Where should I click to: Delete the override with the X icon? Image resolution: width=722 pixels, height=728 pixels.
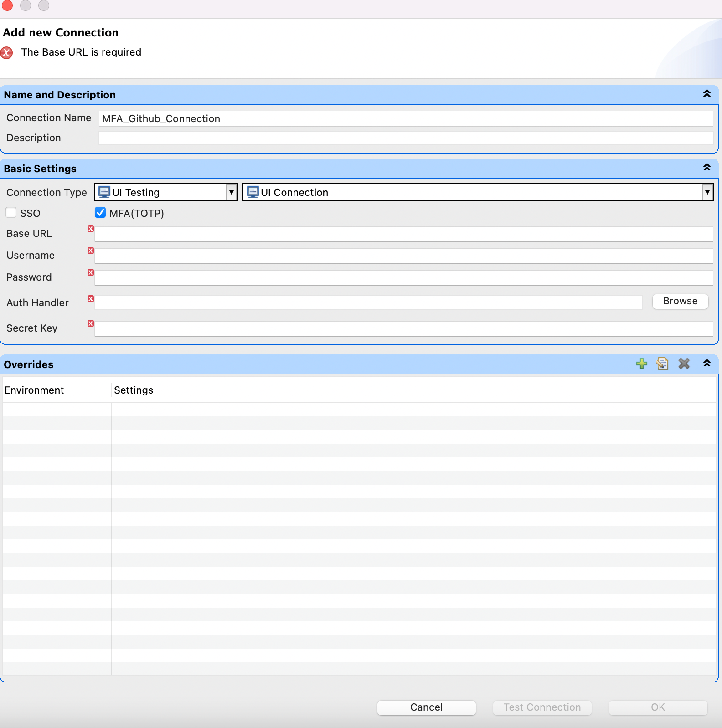684,364
